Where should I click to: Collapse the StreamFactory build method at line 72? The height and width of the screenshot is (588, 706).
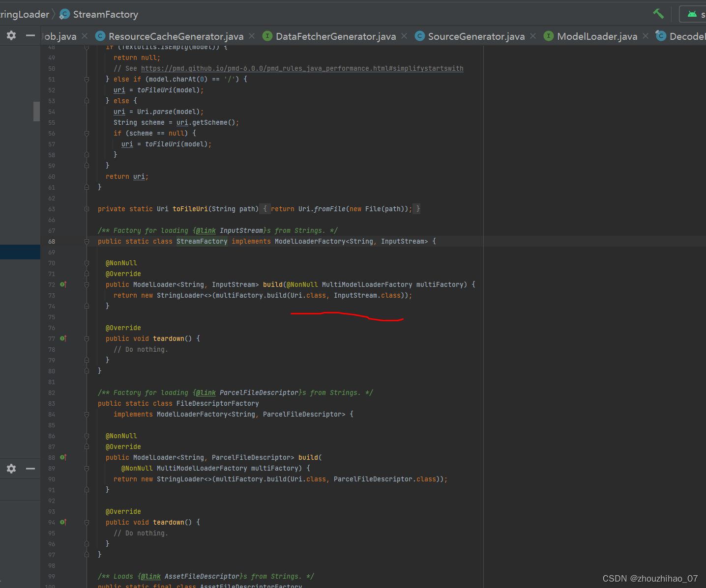tap(87, 284)
